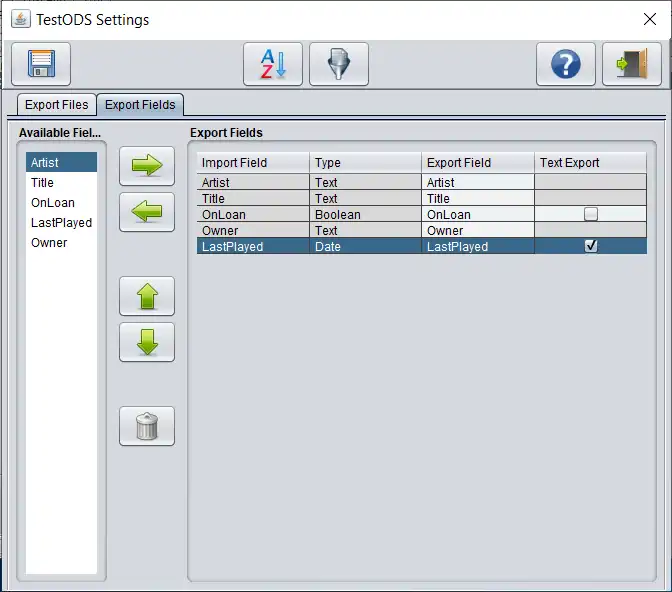Switch to the Export Files tab
Image resolution: width=672 pixels, height=592 pixels.
pyautogui.click(x=57, y=105)
